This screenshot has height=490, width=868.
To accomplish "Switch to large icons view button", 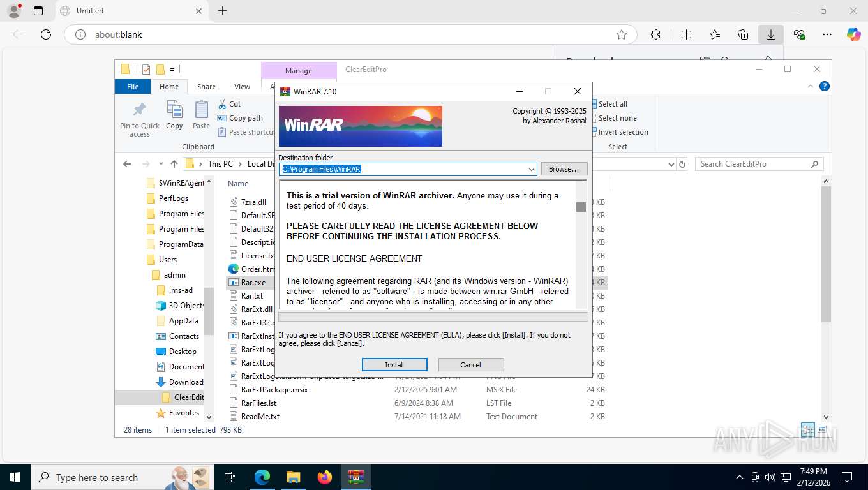I will tap(821, 430).
